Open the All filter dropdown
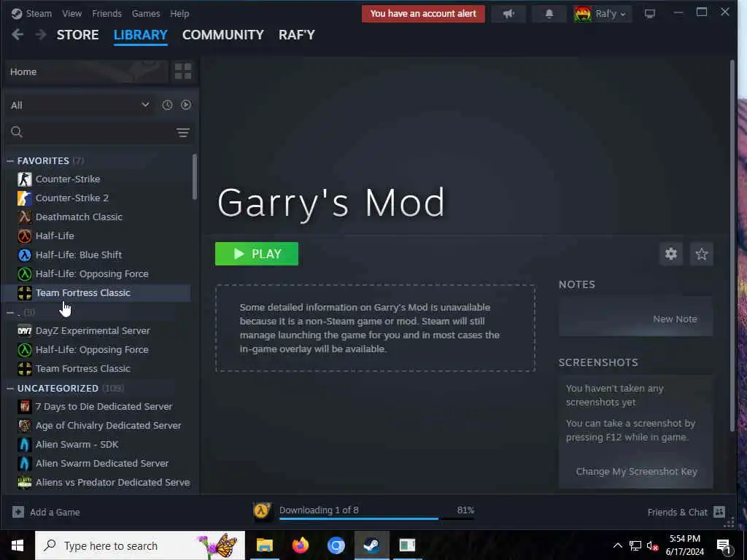The image size is (747, 560). [x=80, y=105]
